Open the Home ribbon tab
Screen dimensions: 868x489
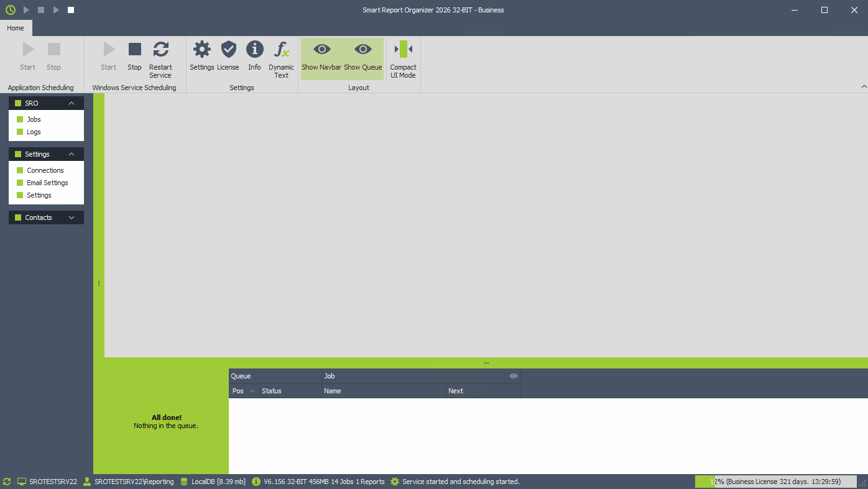pos(16,28)
